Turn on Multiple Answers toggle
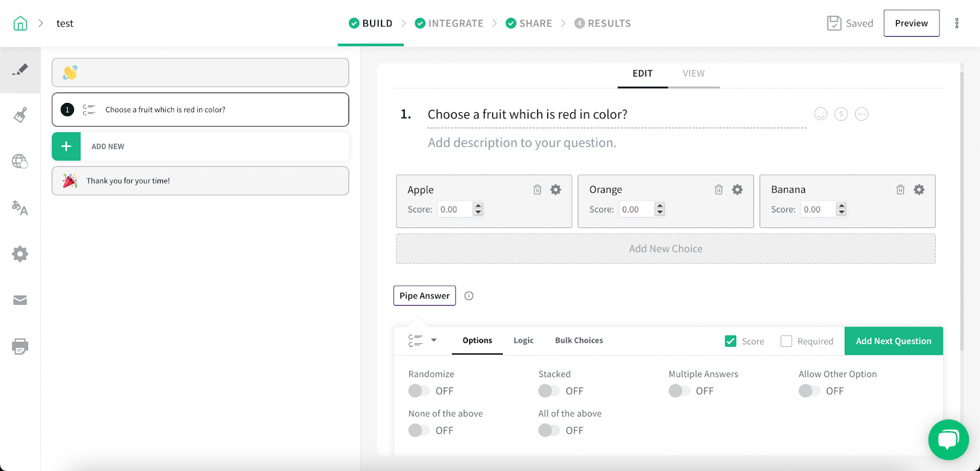The width and height of the screenshot is (980, 471). click(679, 391)
